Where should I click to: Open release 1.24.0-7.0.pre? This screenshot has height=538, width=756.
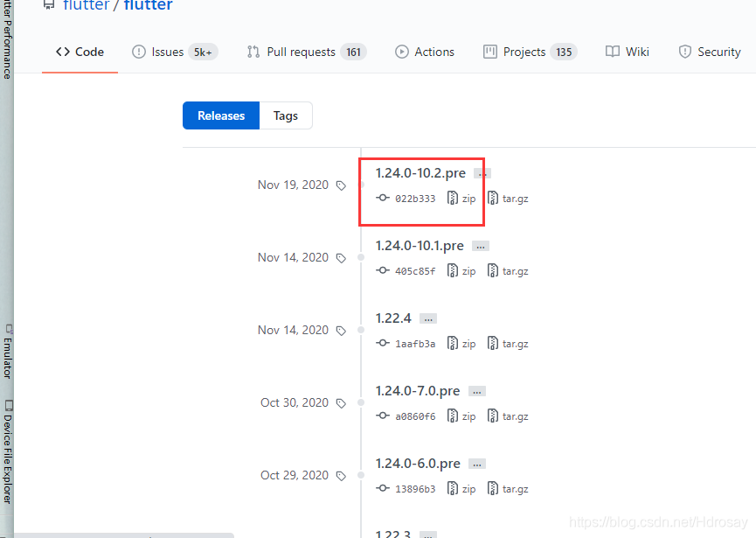point(418,391)
